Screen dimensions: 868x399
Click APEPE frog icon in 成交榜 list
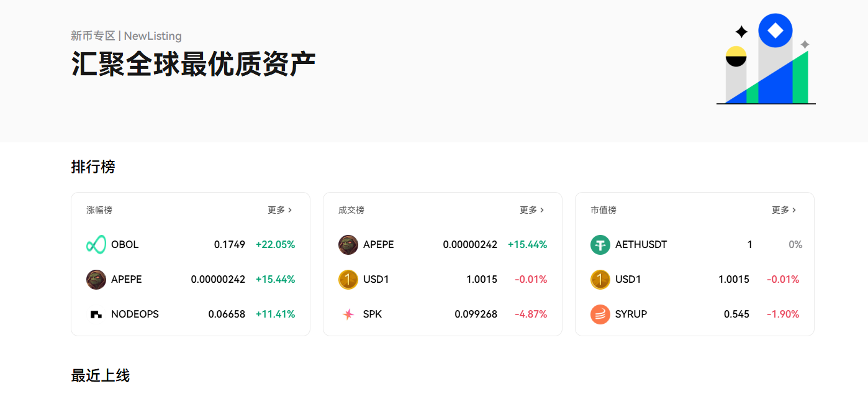coord(348,245)
